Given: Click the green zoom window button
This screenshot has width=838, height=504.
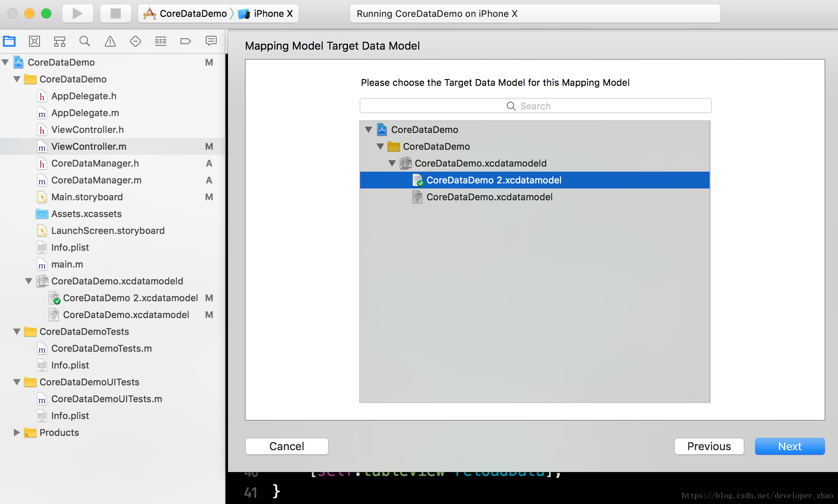Looking at the screenshot, I should click(46, 13).
